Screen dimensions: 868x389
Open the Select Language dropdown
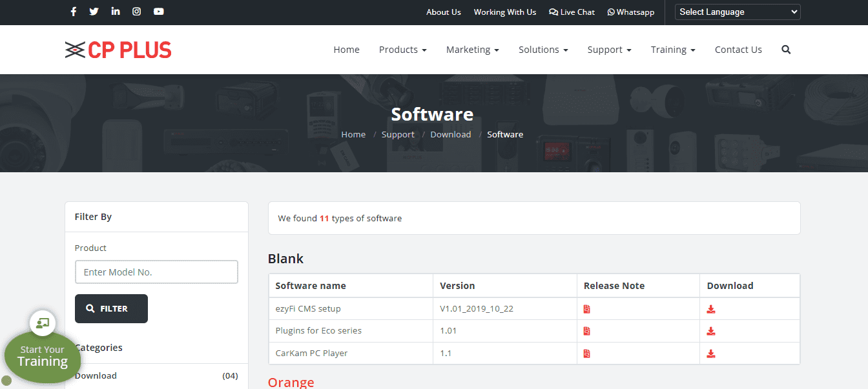pos(737,12)
